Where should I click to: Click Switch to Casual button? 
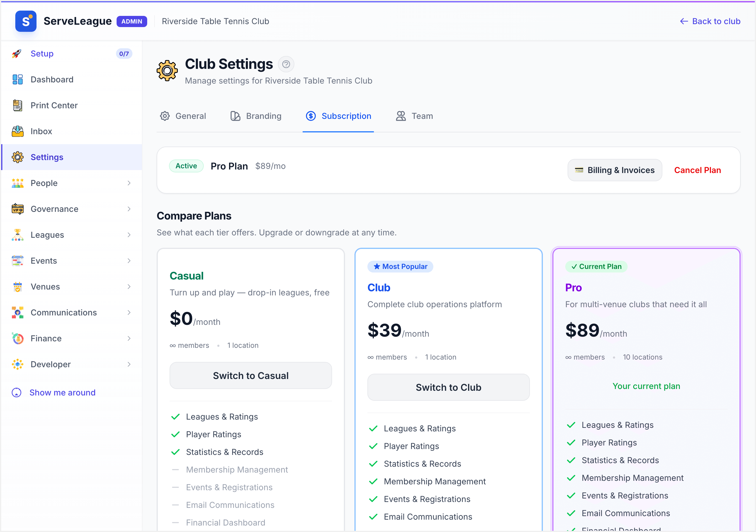point(251,376)
